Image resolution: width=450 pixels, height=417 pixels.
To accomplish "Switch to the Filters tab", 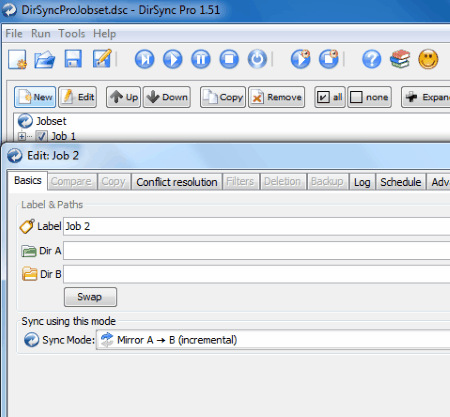I will [x=240, y=182].
